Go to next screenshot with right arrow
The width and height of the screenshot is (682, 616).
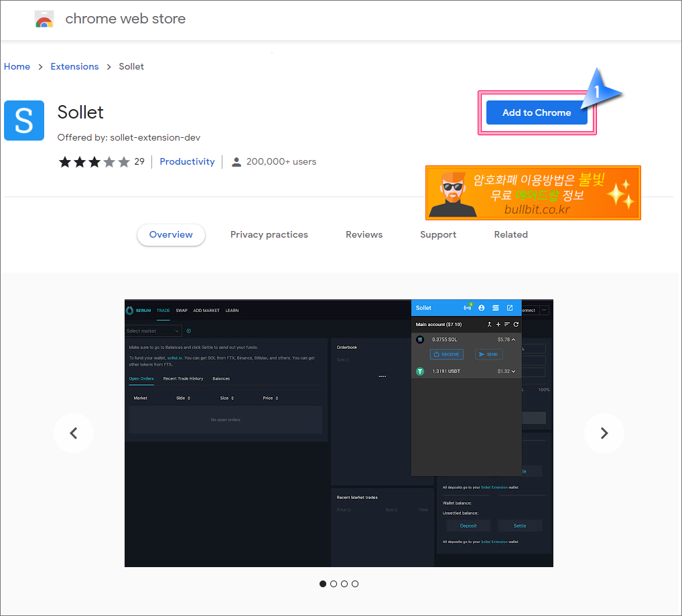(604, 433)
